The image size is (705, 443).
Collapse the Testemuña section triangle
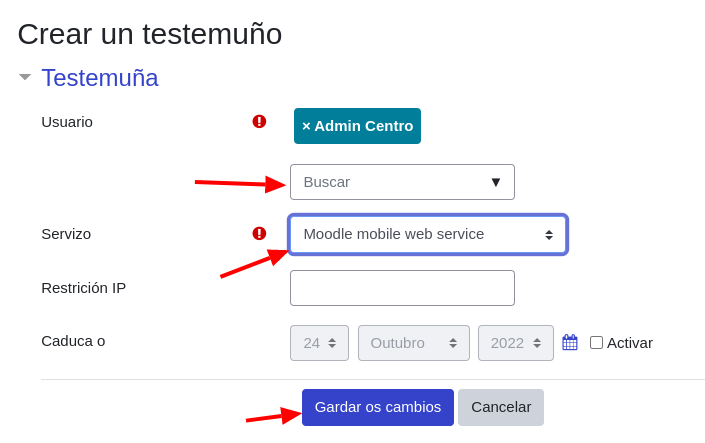(x=25, y=77)
